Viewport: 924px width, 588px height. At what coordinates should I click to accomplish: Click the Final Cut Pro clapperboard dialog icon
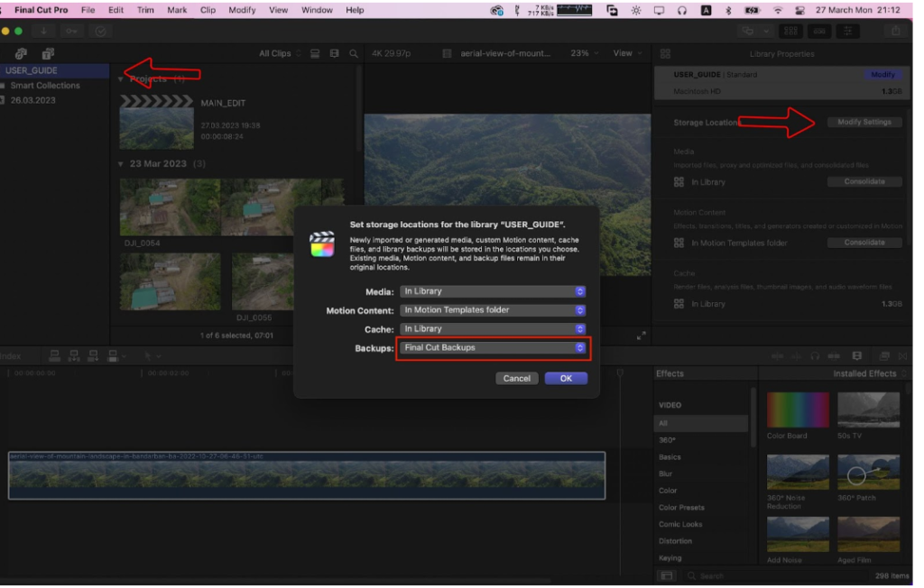point(322,243)
